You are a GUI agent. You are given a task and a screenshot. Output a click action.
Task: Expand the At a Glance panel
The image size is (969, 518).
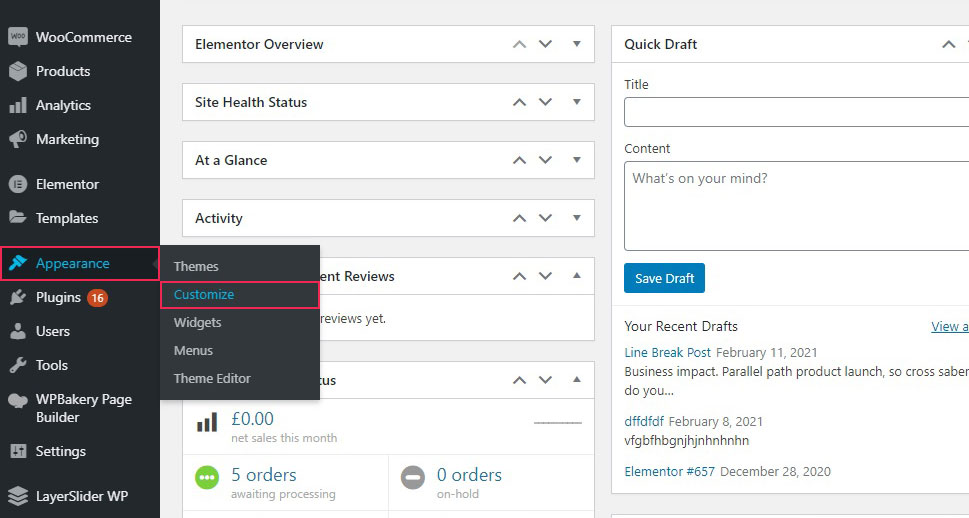(x=577, y=160)
